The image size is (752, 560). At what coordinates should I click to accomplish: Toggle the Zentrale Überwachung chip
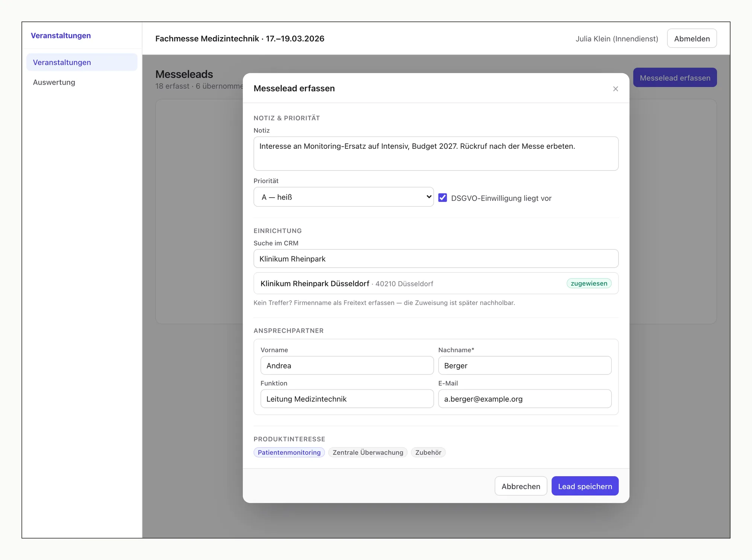(368, 453)
